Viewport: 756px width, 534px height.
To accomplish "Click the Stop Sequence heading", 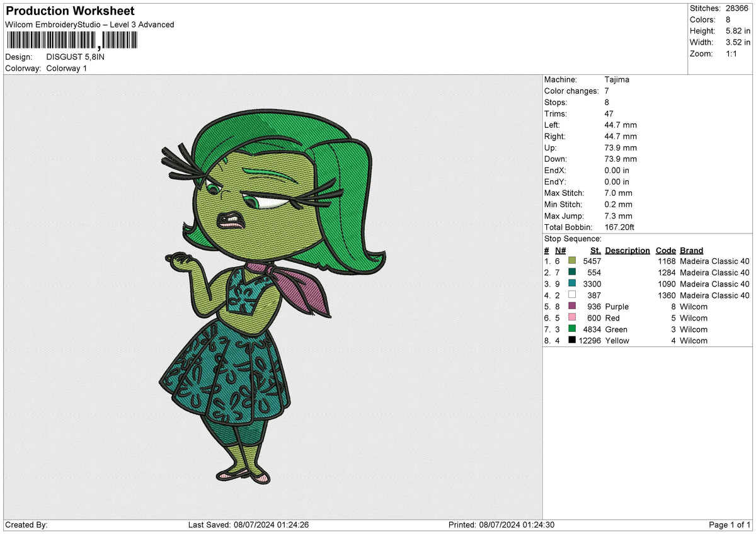I will click(x=573, y=239).
